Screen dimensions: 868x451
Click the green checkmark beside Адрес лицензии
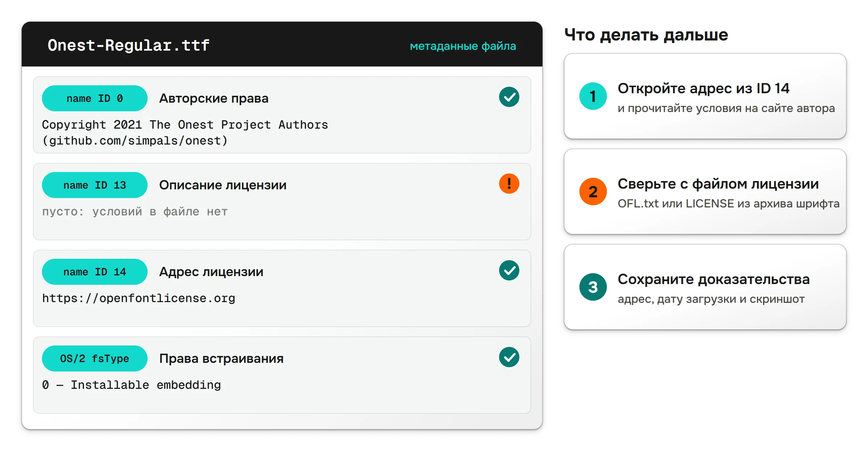[509, 270]
